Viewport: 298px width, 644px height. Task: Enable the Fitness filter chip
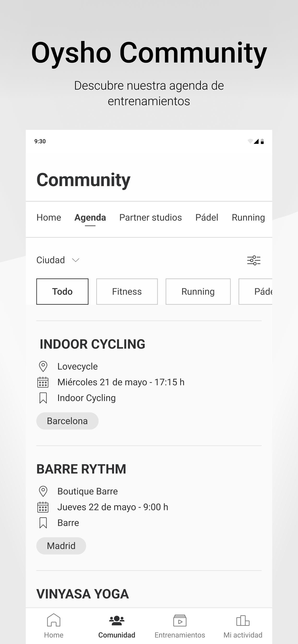[127, 292]
